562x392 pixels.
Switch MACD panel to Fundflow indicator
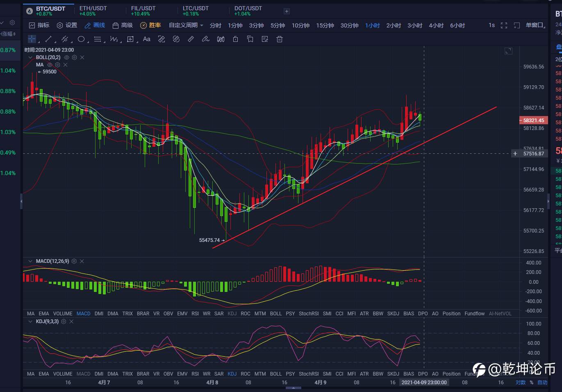click(475, 314)
